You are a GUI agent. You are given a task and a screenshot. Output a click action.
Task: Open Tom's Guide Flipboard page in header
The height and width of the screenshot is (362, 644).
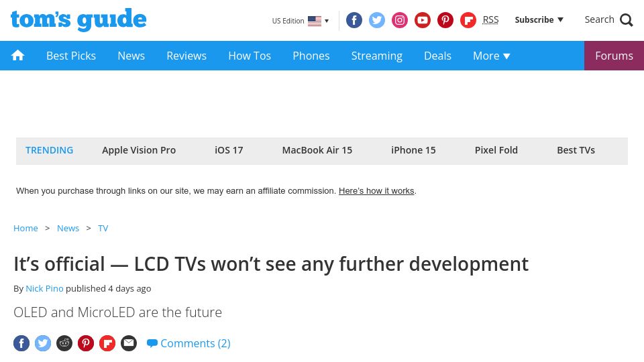[468, 20]
